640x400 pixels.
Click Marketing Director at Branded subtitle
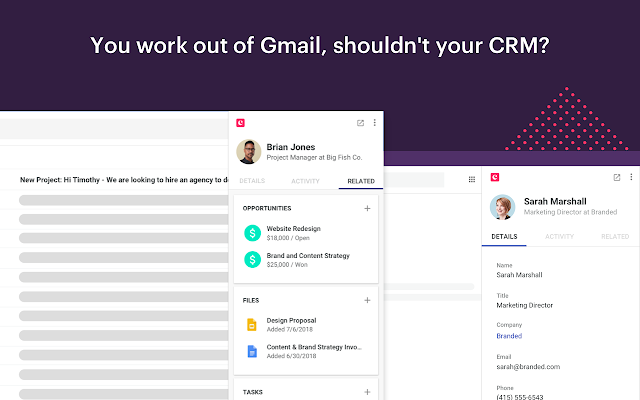click(x=570, y=212)
